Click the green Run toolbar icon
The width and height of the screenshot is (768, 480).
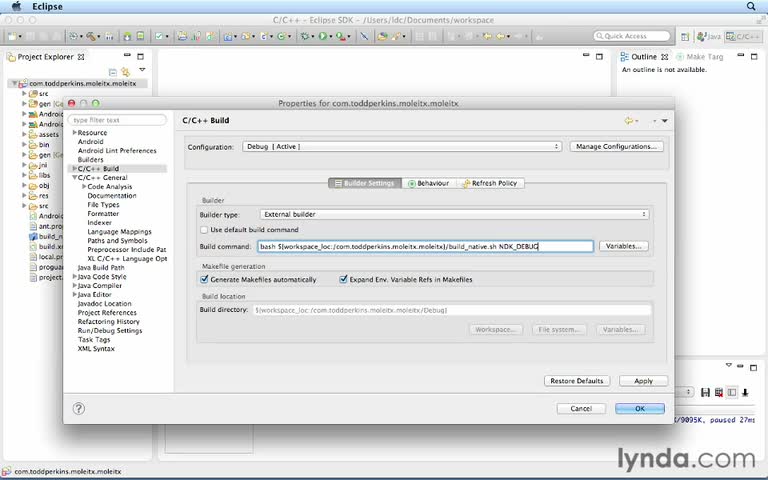[x=322, y=36]
